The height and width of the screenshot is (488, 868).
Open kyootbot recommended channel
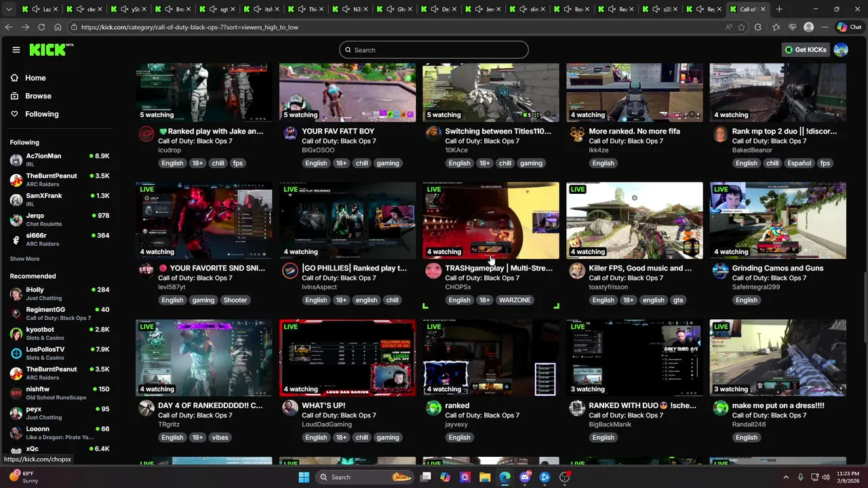[60, 333]
